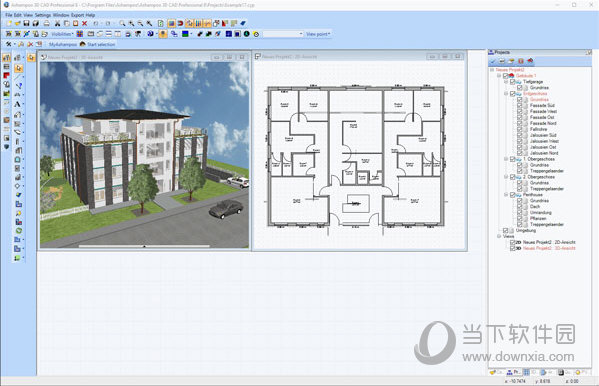
Task: Click the red corner icon in left sidebar
Action: (6, 75)
